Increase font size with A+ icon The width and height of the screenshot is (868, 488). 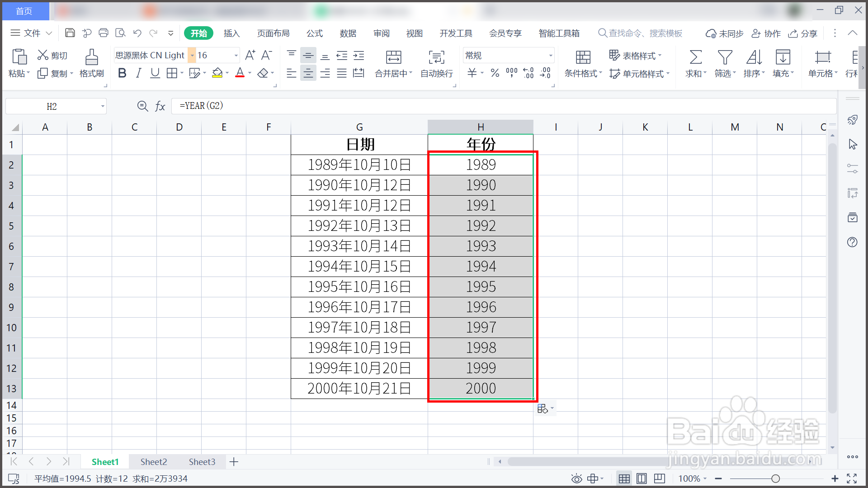[x=250, y=55]
